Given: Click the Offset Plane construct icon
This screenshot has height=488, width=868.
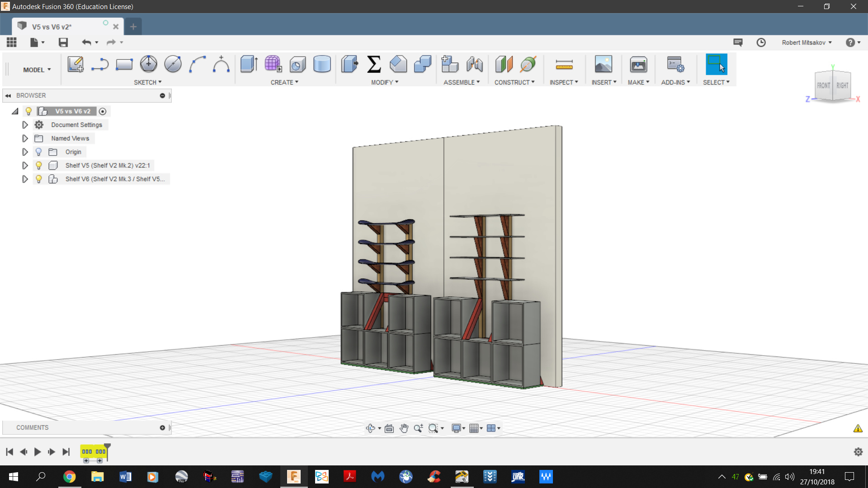Looking at the screenshot, I should [504, 64].
